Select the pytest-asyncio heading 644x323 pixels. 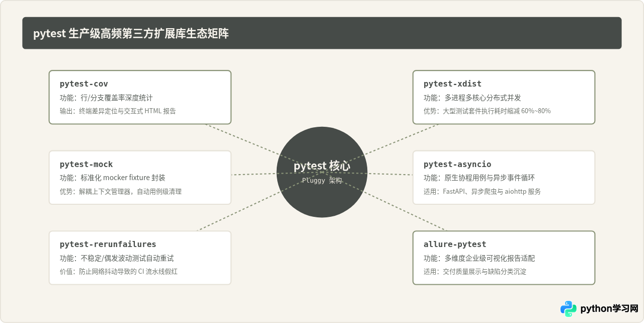pos(457,164)
